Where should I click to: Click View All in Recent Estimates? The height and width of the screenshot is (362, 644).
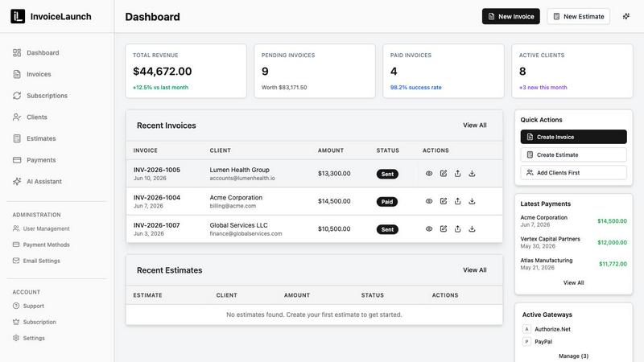[475, 270]
